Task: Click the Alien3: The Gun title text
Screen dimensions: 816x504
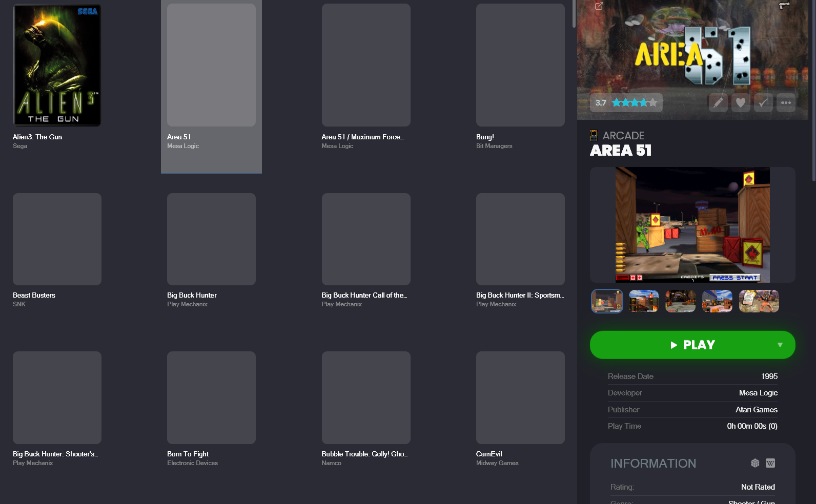Action: [x=37, y=137]
